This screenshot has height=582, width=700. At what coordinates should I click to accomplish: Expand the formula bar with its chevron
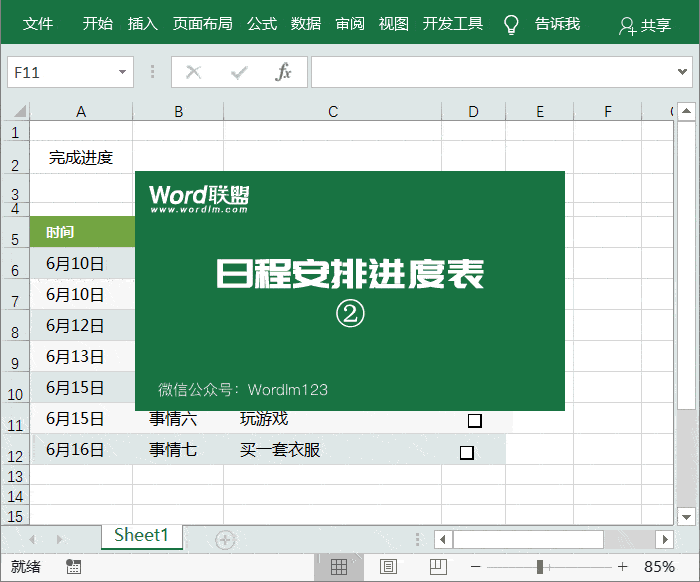(682, 71)
